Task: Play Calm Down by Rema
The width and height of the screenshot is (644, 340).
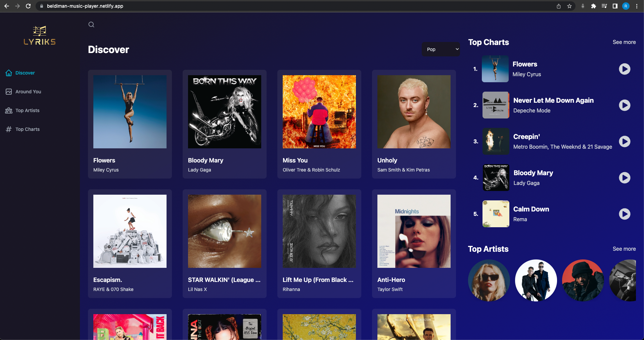Action: pyautogui.click(x=625, y=214)
